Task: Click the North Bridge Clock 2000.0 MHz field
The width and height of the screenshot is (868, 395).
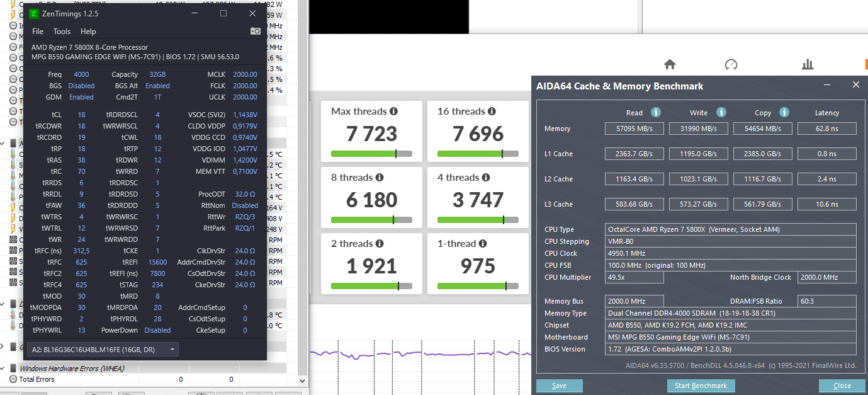Action: [827, 277]
